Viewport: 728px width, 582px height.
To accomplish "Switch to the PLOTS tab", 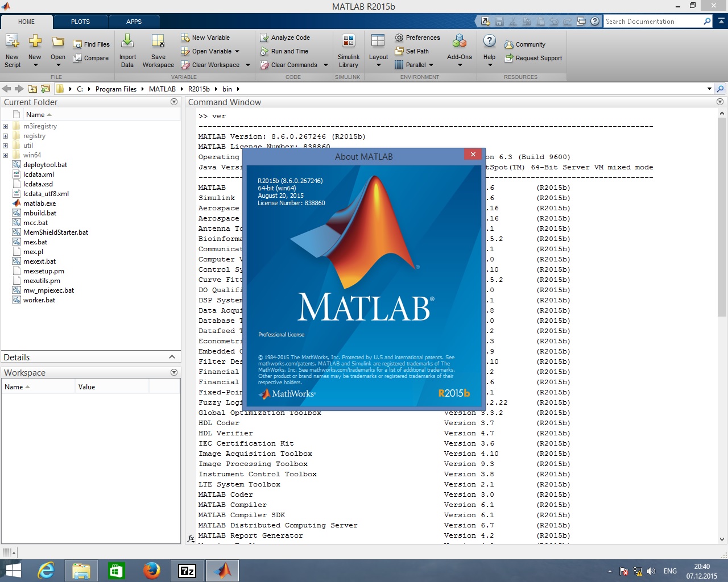I will coord(80,22).
